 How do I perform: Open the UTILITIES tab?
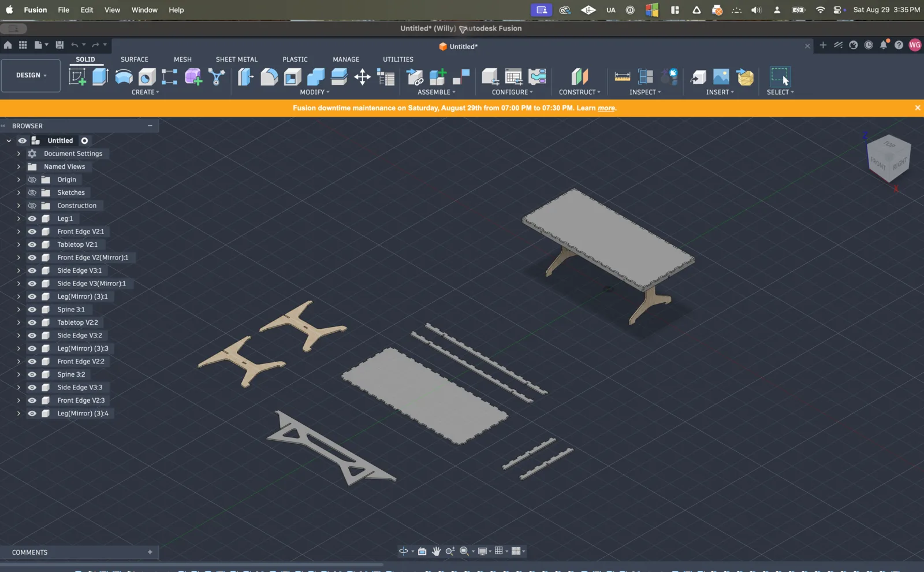[x=398, y=60]
